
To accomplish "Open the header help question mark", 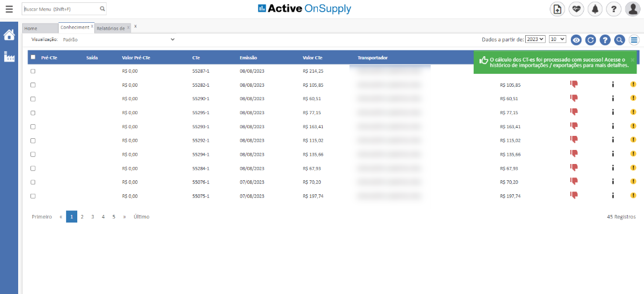I will pos(614,9).
